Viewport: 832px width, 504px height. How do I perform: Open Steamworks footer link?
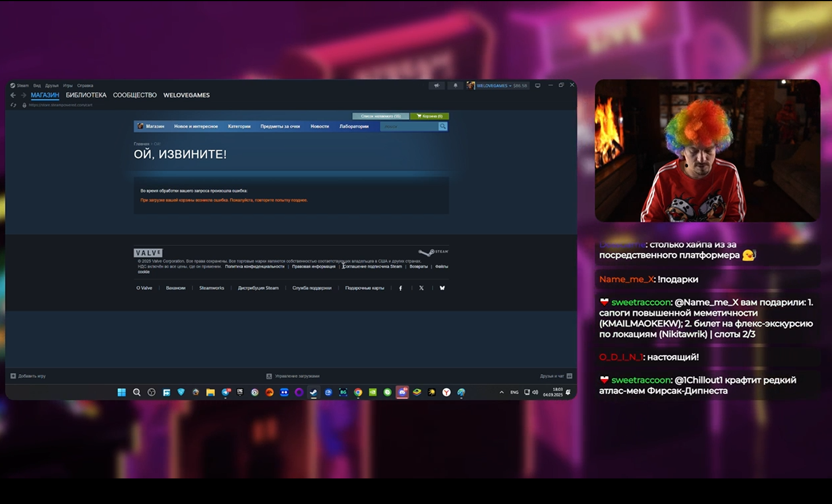pyautogui.click(x=212, y=288)
